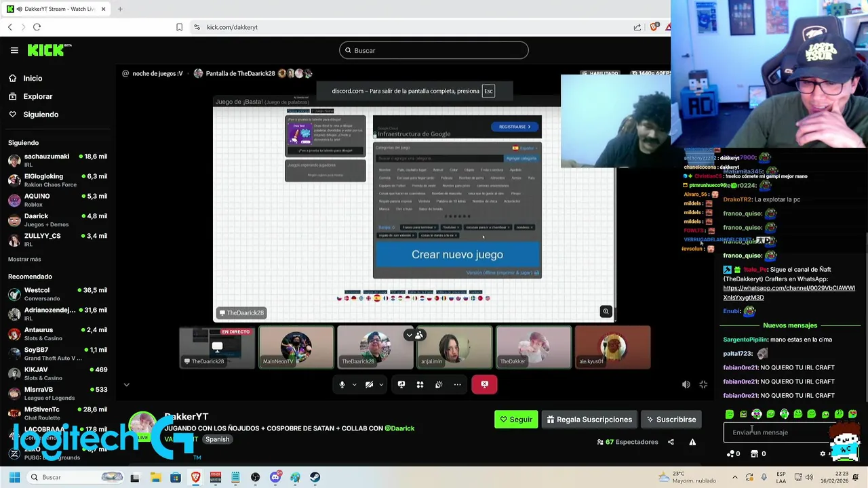Click the REGISTRARSE ad button
This screenshot has width=868, height=488.
click(x=515, y=127)
